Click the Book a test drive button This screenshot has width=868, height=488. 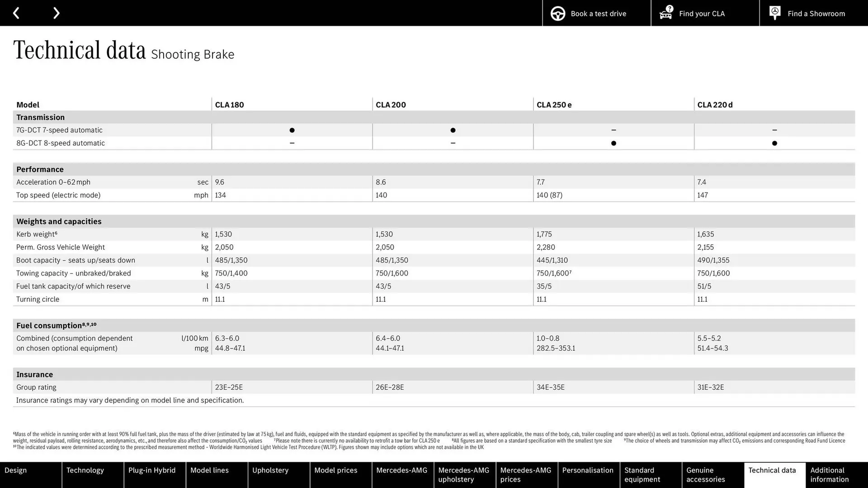[x=596, y=13]
